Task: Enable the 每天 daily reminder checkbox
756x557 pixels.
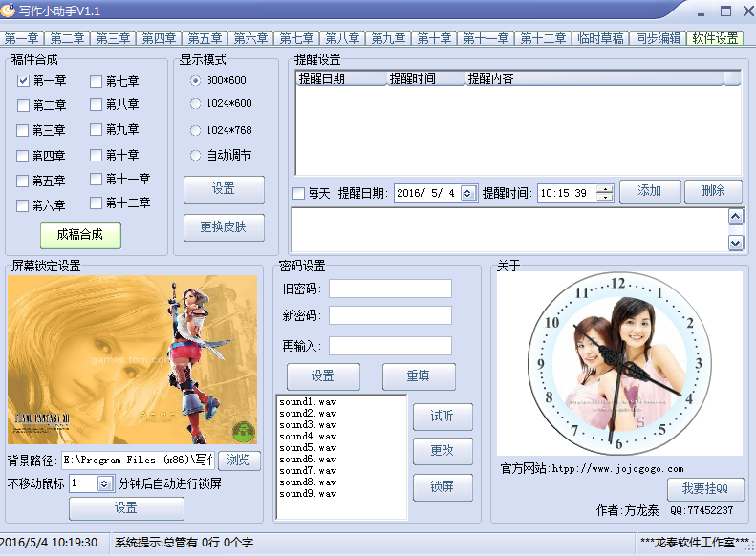Action: pyautogui.click(x=299, y=193)
